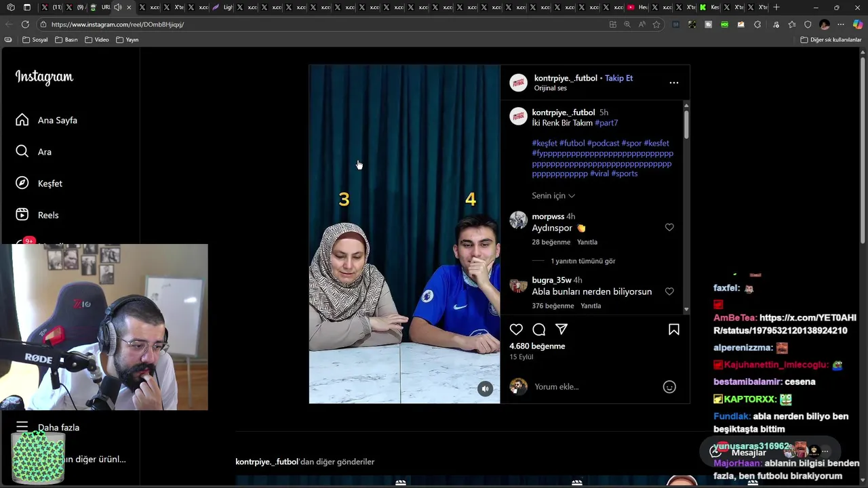The image size is (868, 488).
Task: Expand Daha fazla sidebar menu
Action: [x=47, y=427]
